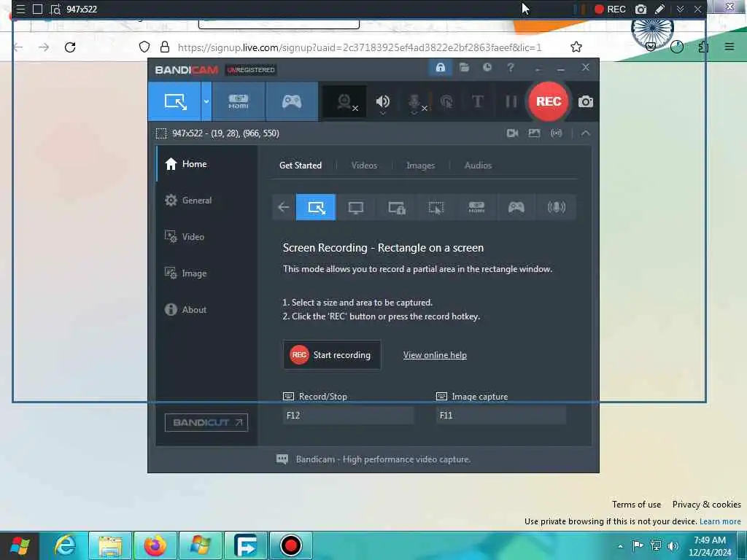Toggle the speaker sound icon
Image resolution: width=747 pixels, height=560 pixels.
click(x=382, y=101)
